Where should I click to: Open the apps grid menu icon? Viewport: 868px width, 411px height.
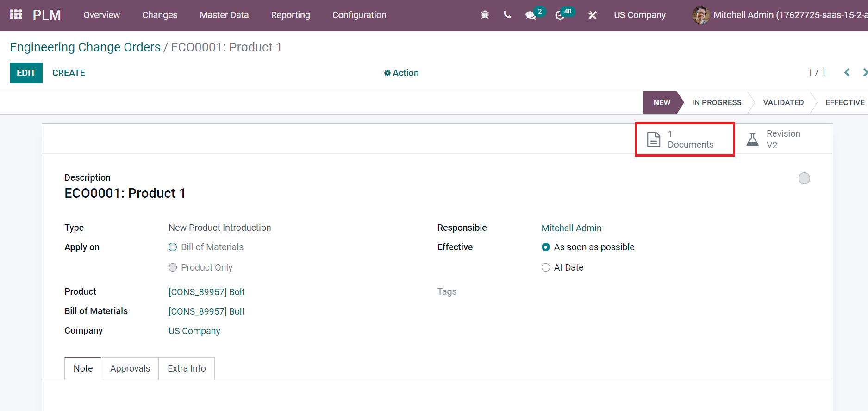coord(16,15)
